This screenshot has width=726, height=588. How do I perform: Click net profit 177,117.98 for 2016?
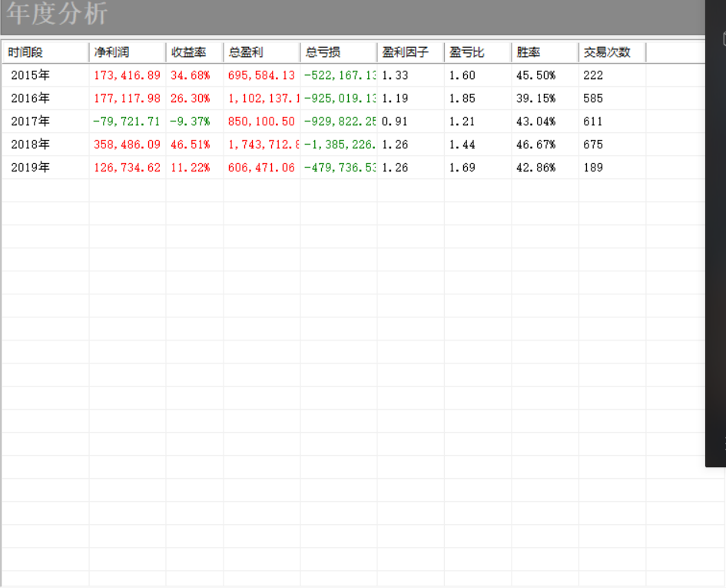coord(128,98)
